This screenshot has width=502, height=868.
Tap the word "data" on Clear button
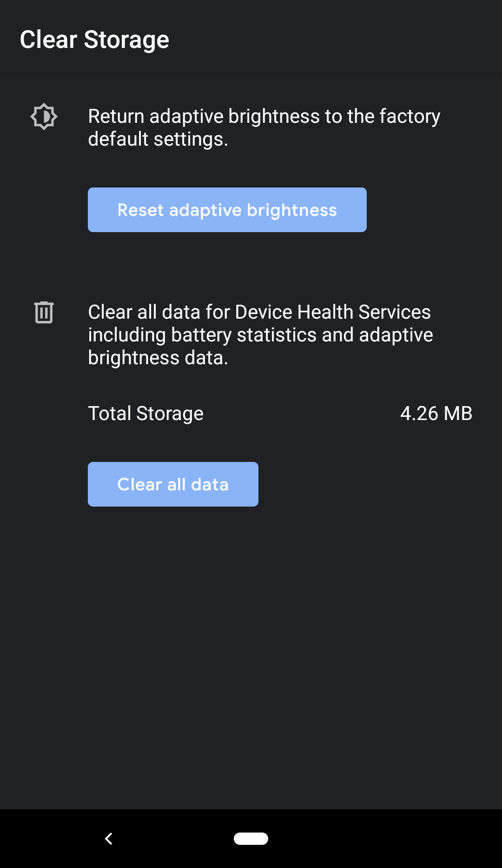click(x=210, y=485)
